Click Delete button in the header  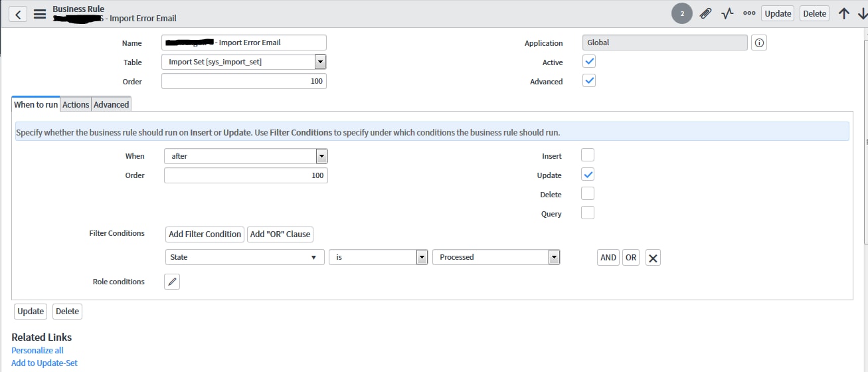point(814,13)
